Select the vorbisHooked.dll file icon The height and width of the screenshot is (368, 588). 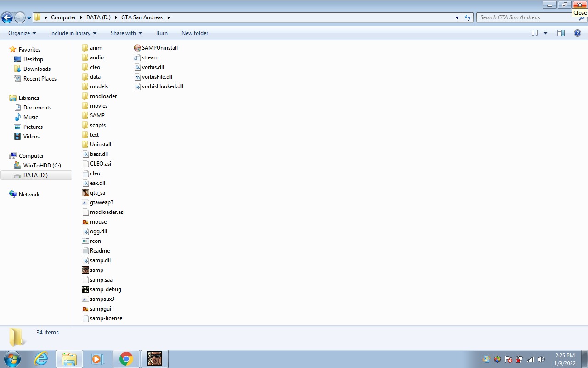137,86
